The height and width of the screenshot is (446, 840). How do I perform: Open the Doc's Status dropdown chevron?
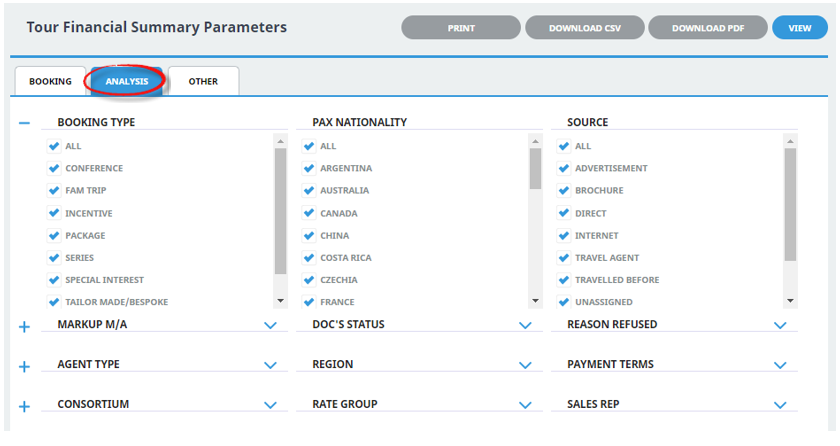[x=525, y=325]
